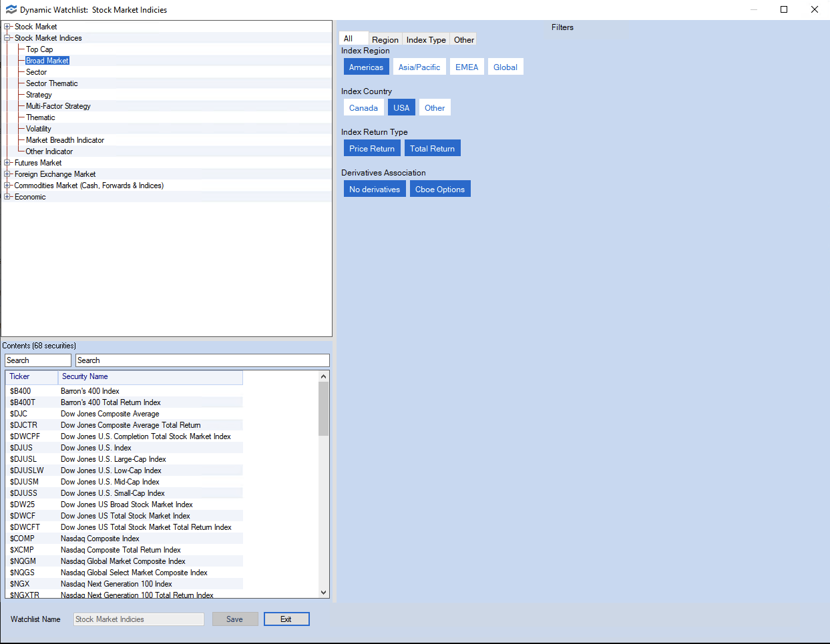830x644 pixels.
Task: Expand the Economic tree node
Action: pyautogui.click(x=7, y=196)
